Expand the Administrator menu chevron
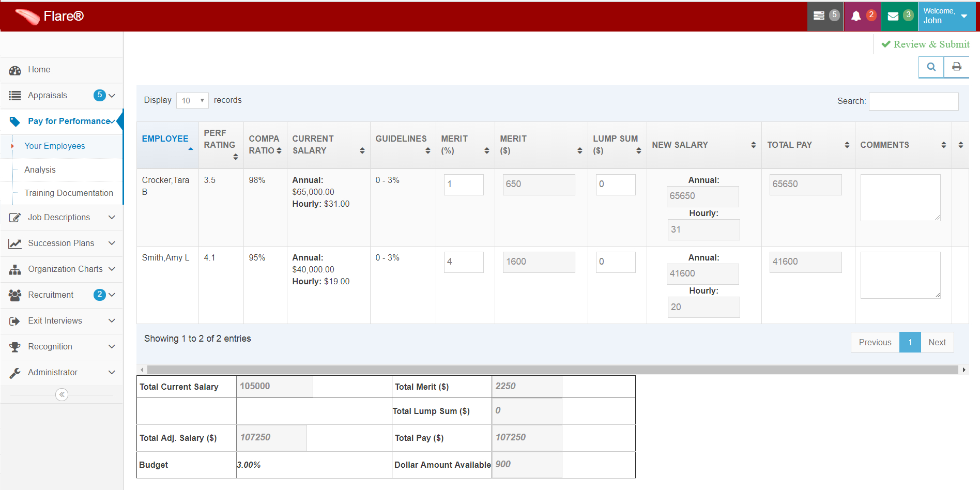This screenshot has height=490, width=980. [112, 373]
